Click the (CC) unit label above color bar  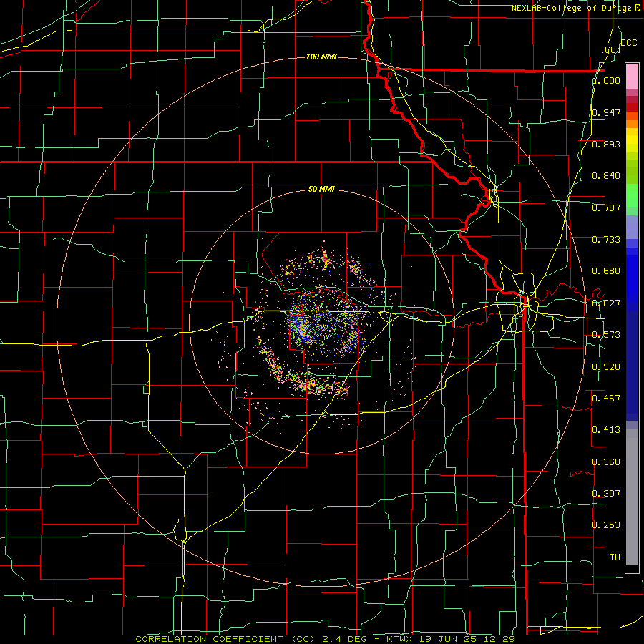tap(611, 49)
